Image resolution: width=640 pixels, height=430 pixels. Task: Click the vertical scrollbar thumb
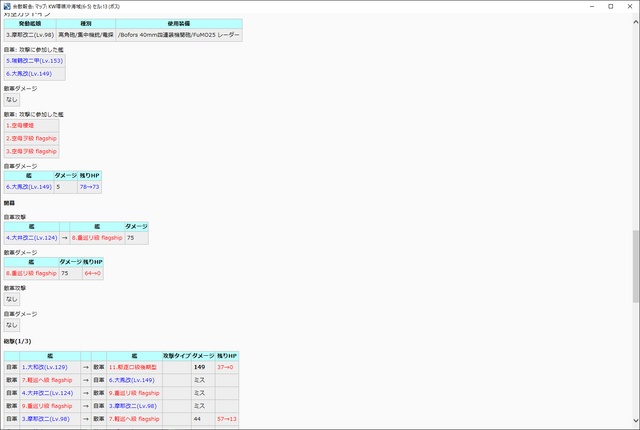tap(636, 266)
